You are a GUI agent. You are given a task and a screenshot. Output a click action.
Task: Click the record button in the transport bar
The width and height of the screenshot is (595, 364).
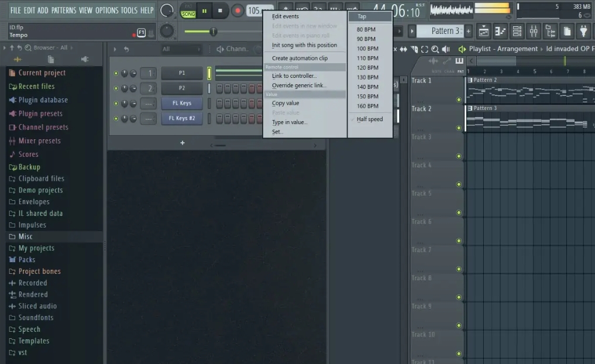point(236,10)
